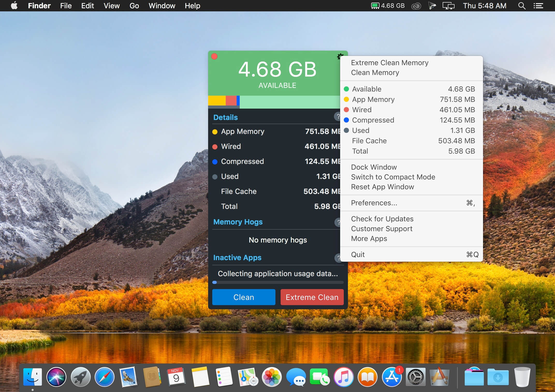Select Quit from the gear menu

(x=358, y=254)
